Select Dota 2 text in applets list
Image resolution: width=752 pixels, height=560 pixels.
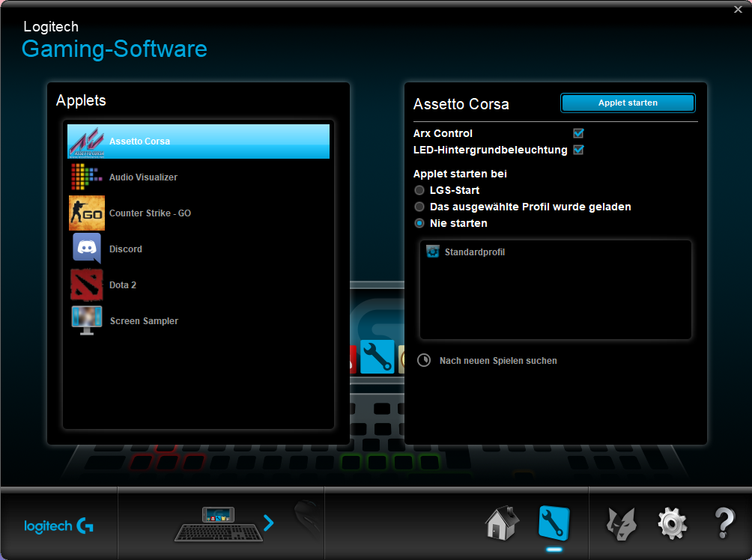(123, 285)
